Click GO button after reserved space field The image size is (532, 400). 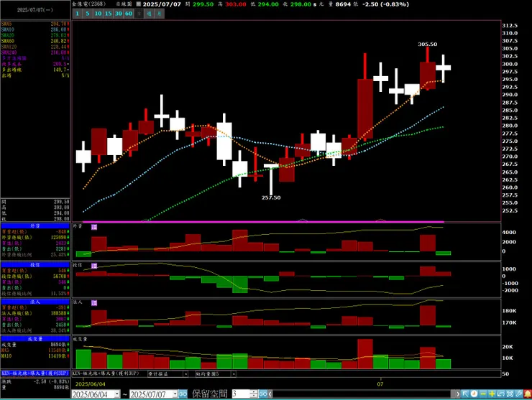point(263,394)
